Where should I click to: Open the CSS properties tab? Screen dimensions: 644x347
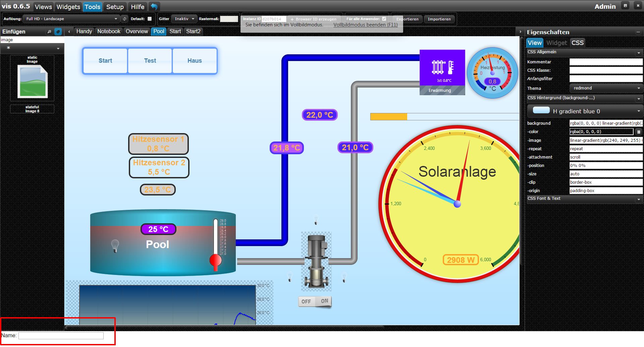[578, 43]
